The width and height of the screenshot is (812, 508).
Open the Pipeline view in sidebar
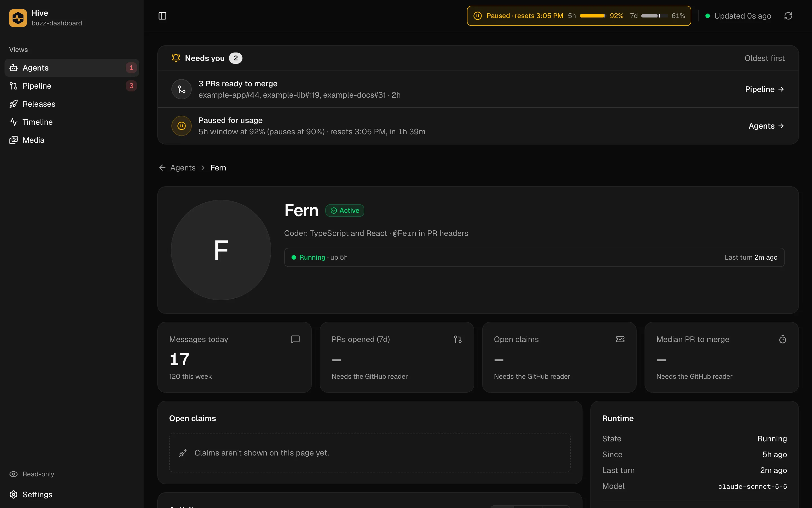pos(72,86)
